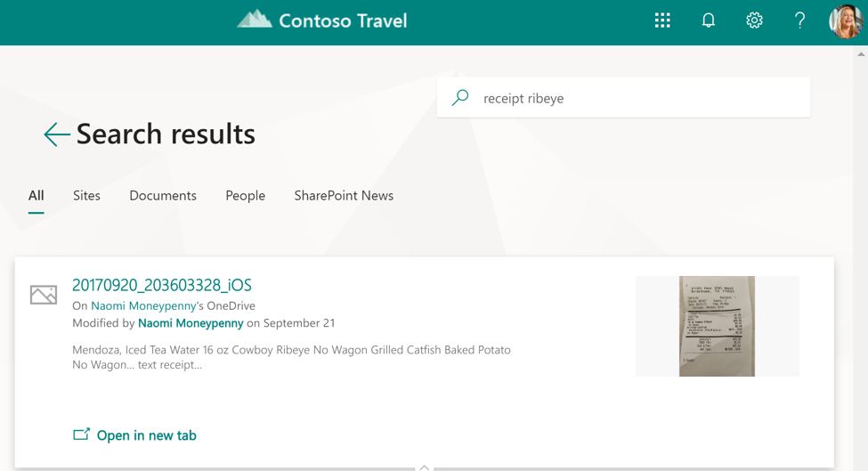Viewport: 868px width, 471px height.
Task: Open the receipt photo thumbnail
Action: point(717,326)
